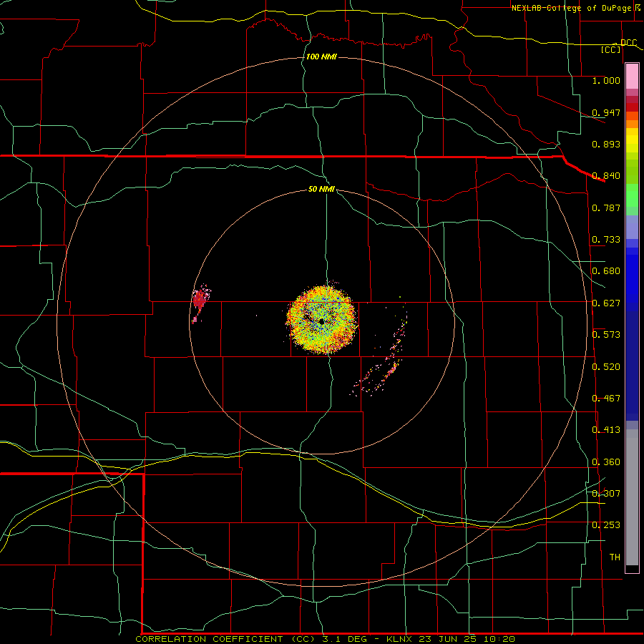
Task: Click the [CC] units label
Action: pyautogui.click(x=611, y=49)
